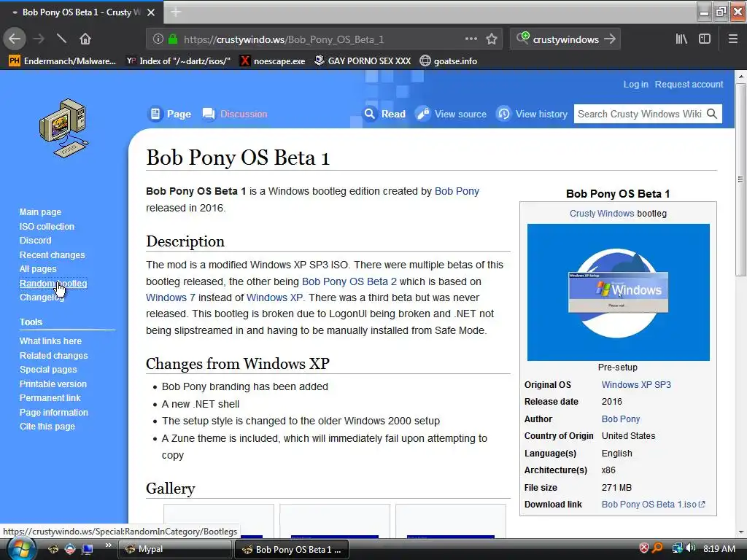Open the Discord sidebar link
Screen dimensions: 747x560
35,241
